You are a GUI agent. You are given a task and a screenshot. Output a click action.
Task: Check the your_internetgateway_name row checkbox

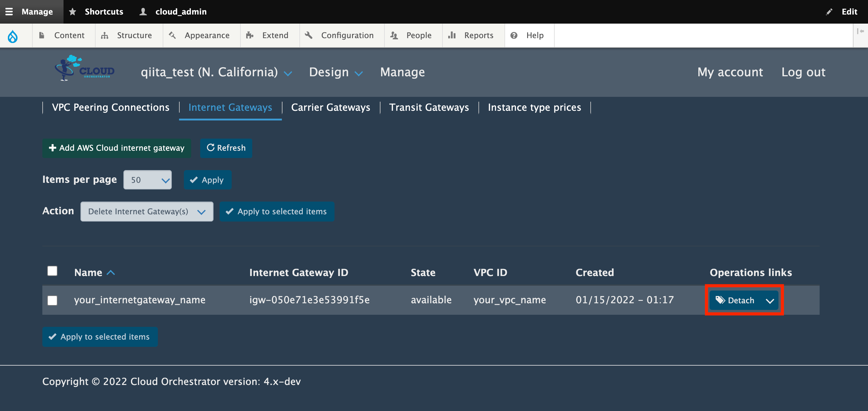52,300
